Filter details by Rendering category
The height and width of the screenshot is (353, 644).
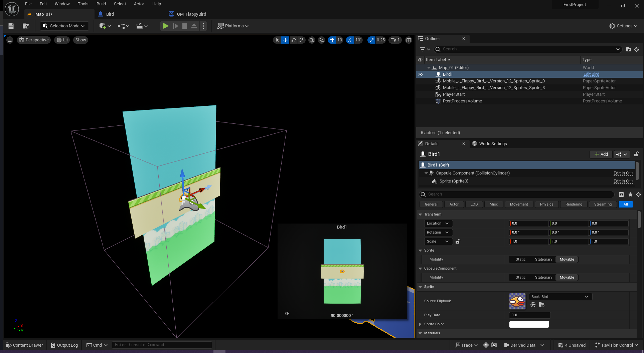574,205
